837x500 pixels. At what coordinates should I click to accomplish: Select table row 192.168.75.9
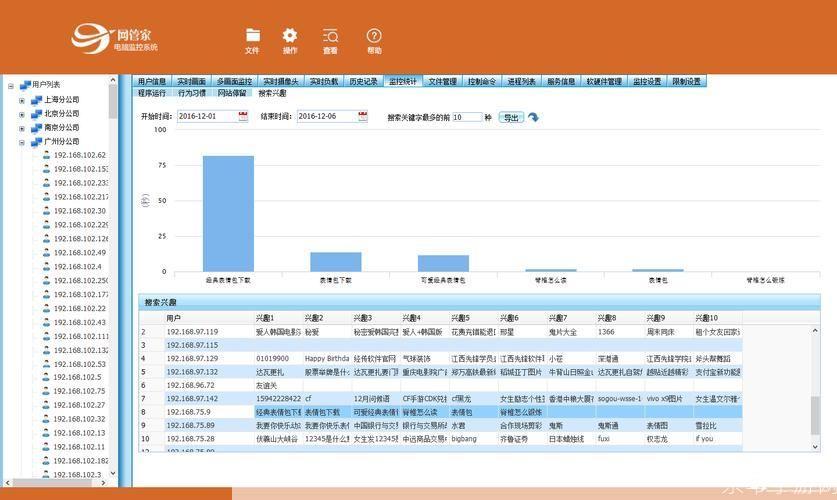click(x=440, y=412)
